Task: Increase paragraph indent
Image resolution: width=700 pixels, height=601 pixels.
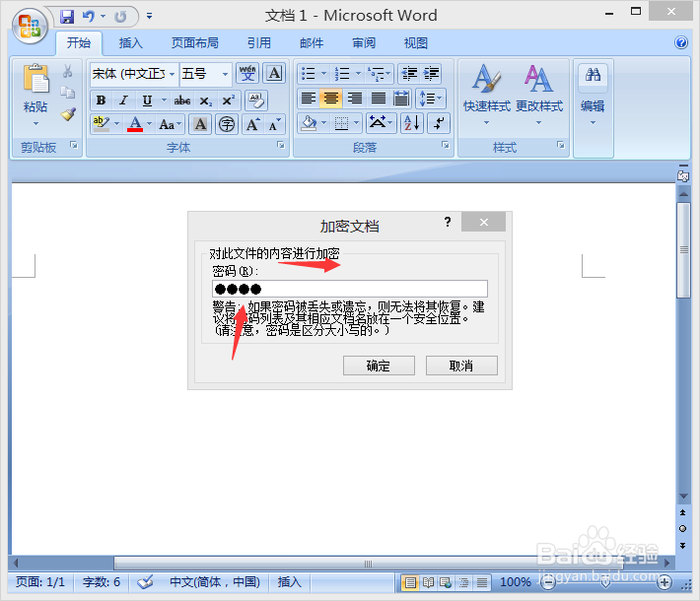Action: click(x=431, y=73)
